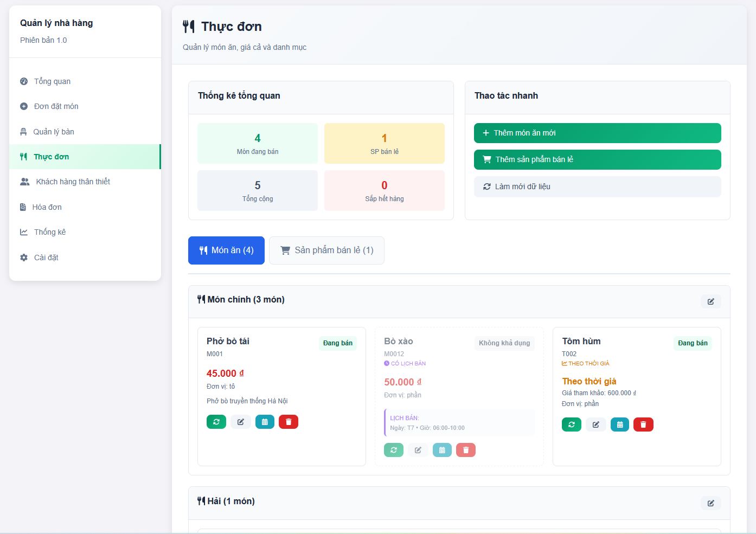
Task: Click Thêm món ăn mới button
Action: pos(598,133)
